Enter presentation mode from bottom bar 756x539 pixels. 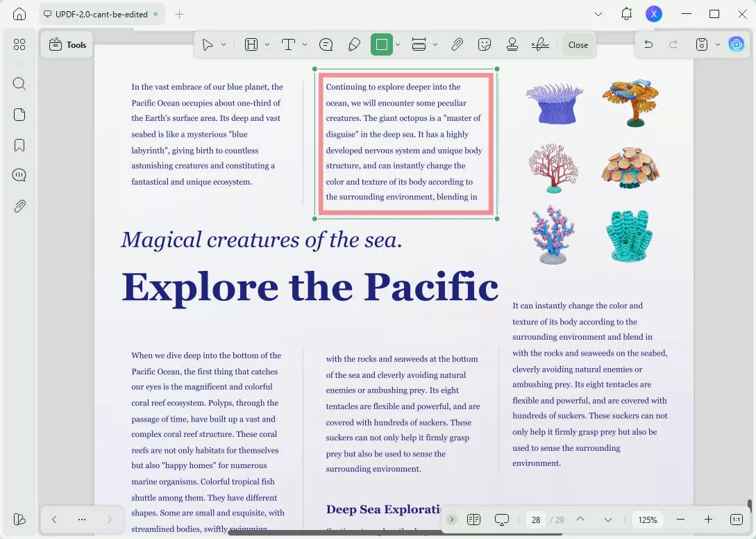click(502, 520)
